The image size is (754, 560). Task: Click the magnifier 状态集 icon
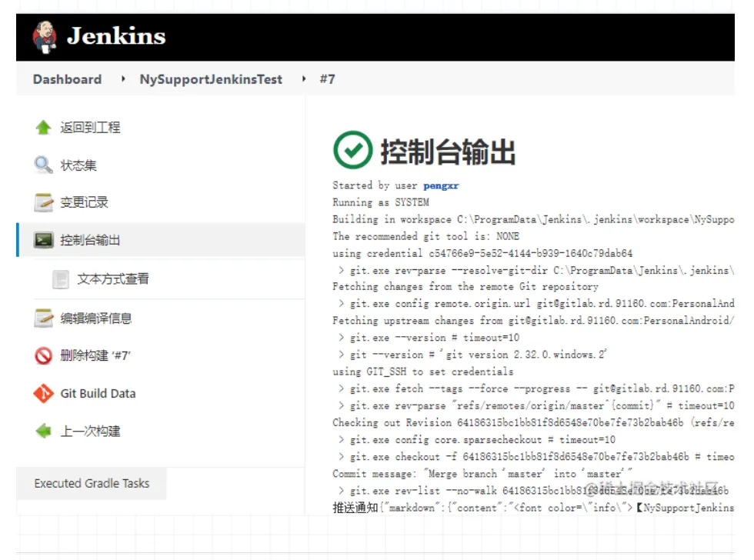point(43,165)
